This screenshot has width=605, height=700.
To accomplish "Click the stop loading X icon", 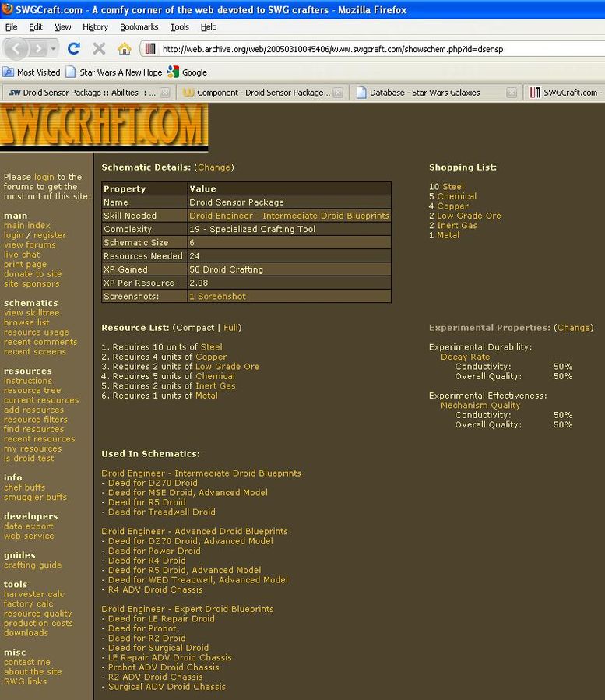I will (x=99, y=48).
